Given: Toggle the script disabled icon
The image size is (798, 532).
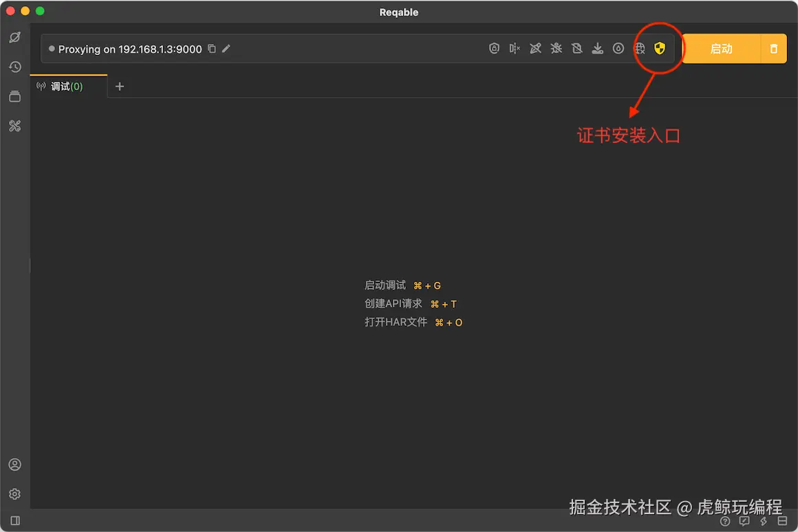Looking at the screenshot, I should coord(576,48).
